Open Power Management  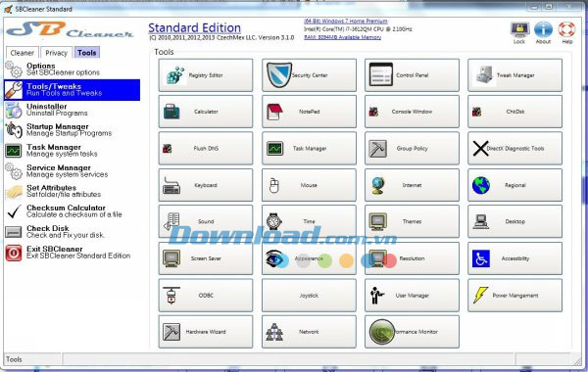(x=514, y=296)
